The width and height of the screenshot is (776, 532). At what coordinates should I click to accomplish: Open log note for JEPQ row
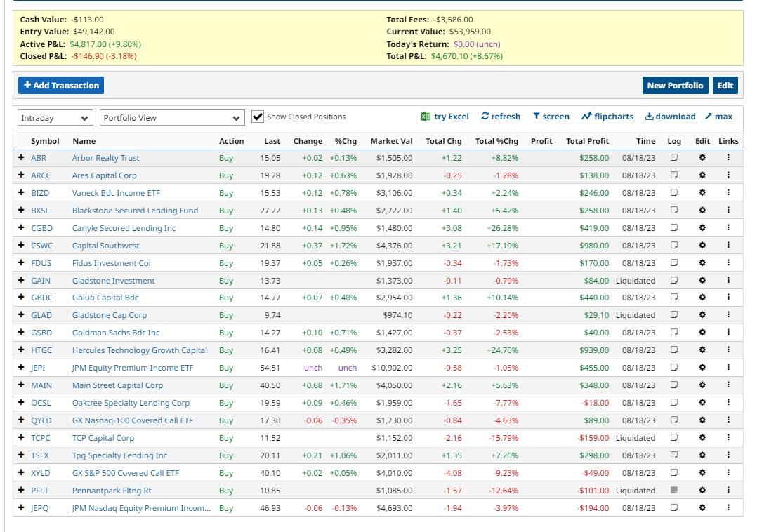tap(673, 507)
